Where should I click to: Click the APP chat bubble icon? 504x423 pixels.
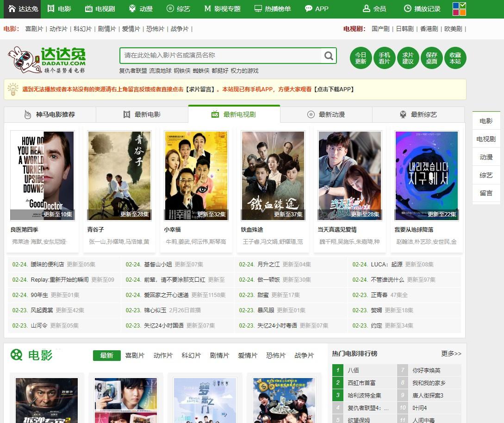pyautogui.click(x=309, y=9)
